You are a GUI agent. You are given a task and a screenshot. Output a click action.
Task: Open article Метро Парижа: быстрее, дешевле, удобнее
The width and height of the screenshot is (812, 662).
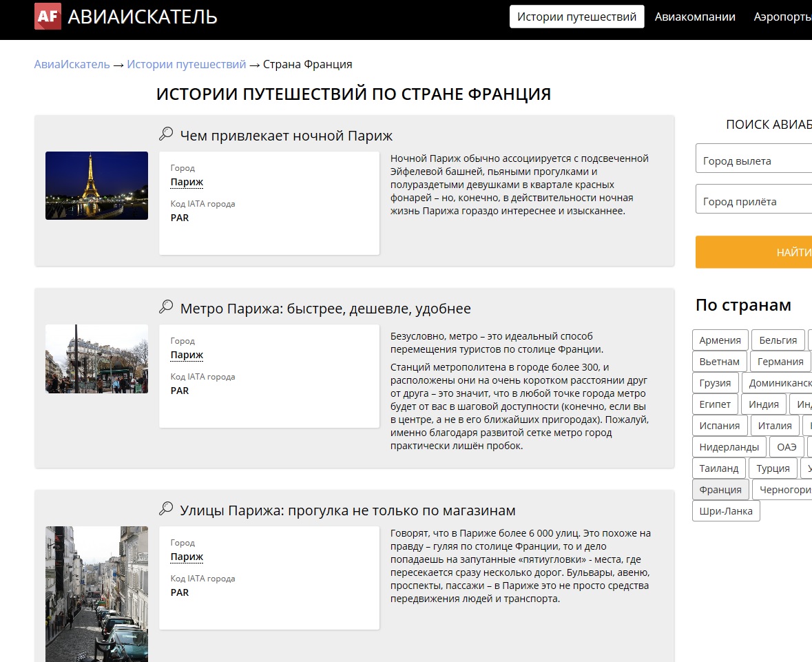(326, 309)
